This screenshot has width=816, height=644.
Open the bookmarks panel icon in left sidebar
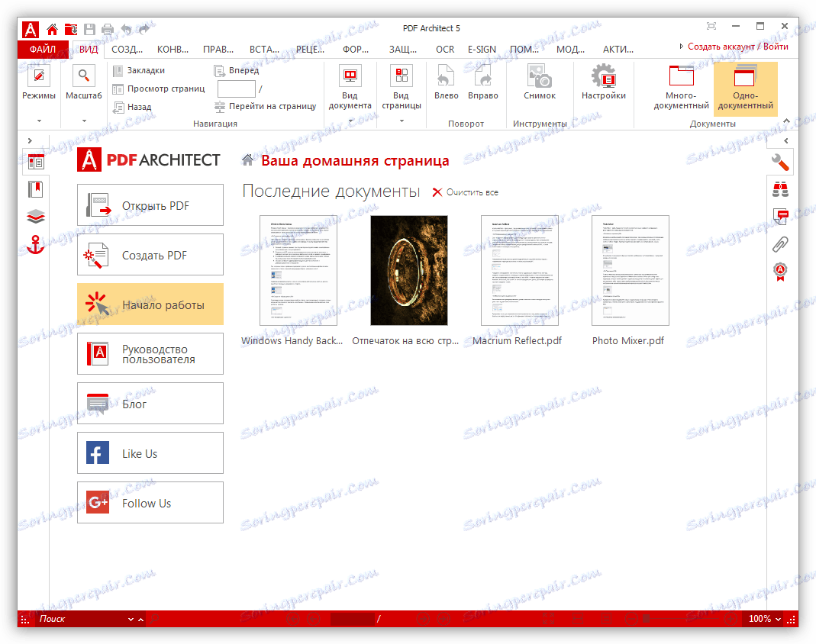pos(36,189)
